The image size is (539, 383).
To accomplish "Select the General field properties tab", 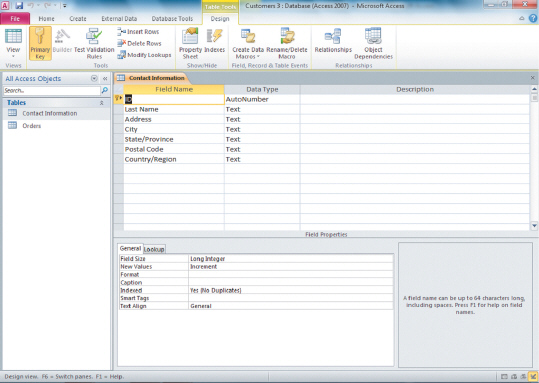I will 130,248.
